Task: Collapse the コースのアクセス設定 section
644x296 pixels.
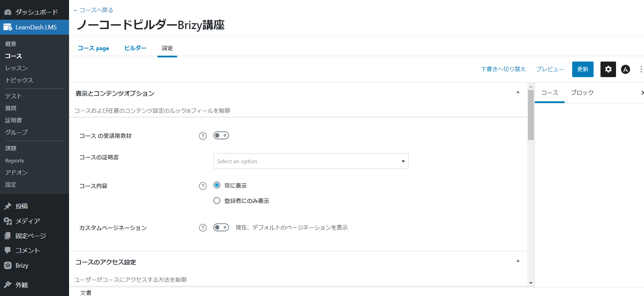Action: 518,261
